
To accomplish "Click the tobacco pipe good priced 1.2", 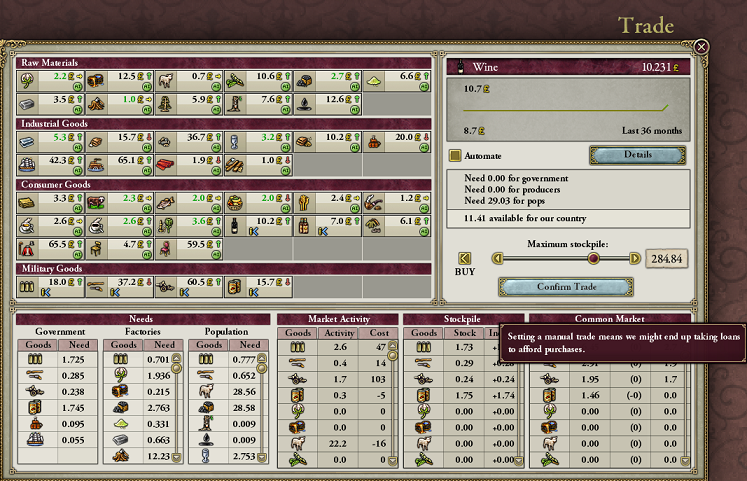I will click(x=371, y=201).
